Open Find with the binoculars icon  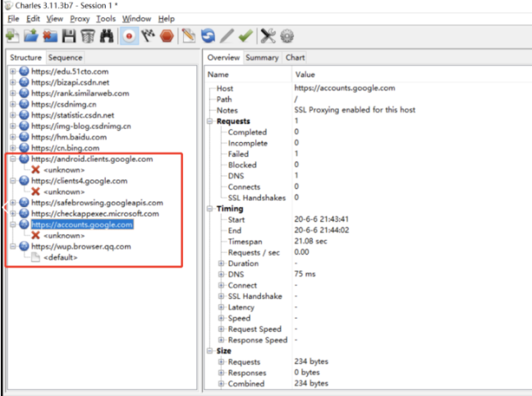coord(107,36)
